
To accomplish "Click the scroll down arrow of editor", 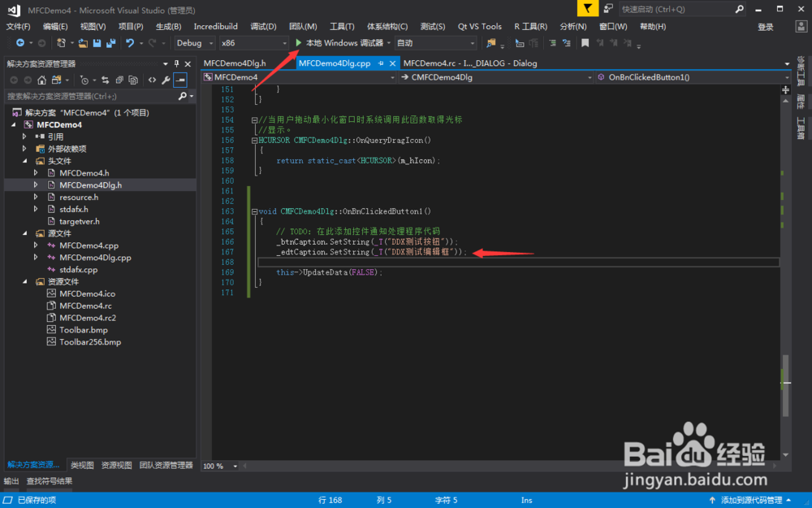I will tap(785, 455).
